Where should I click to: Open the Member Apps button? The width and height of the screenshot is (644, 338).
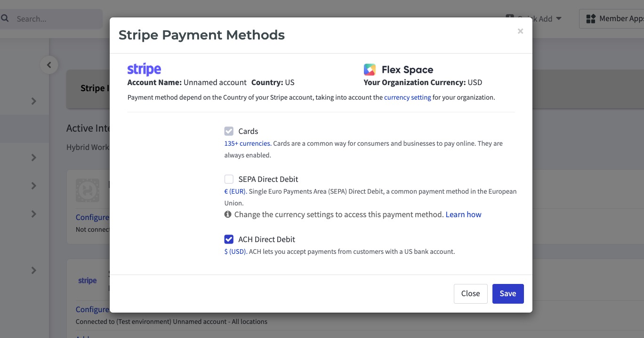point(612,19)
